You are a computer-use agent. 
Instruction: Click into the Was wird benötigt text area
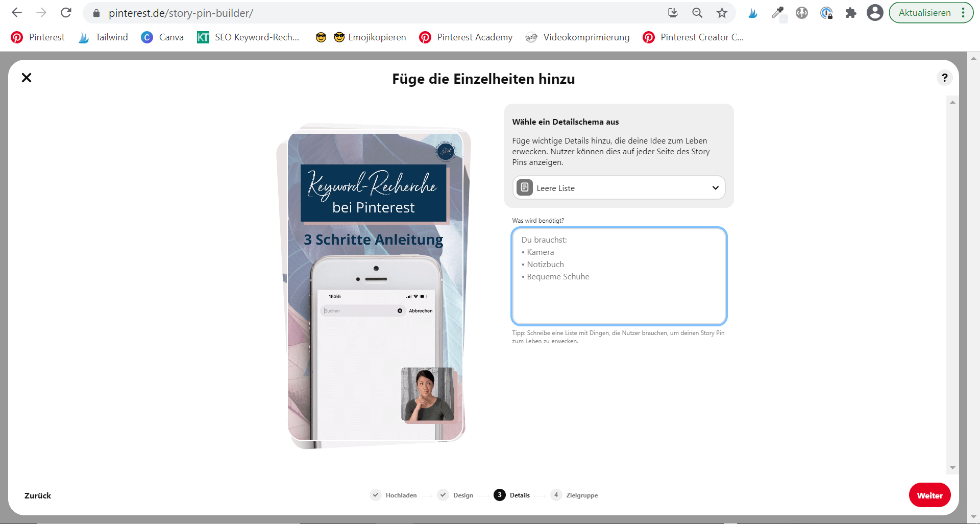pyautogui.click(x=619, y=276)
